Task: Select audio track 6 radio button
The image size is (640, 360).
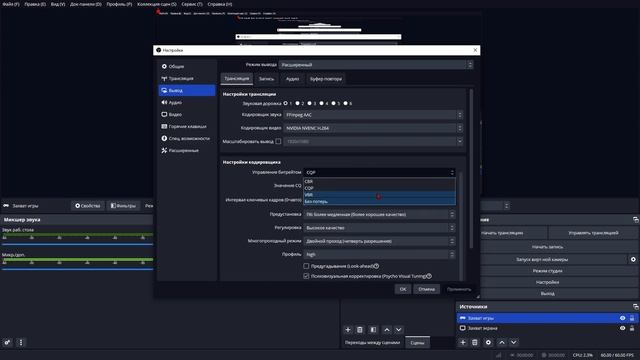Action: tap(346, 103)
